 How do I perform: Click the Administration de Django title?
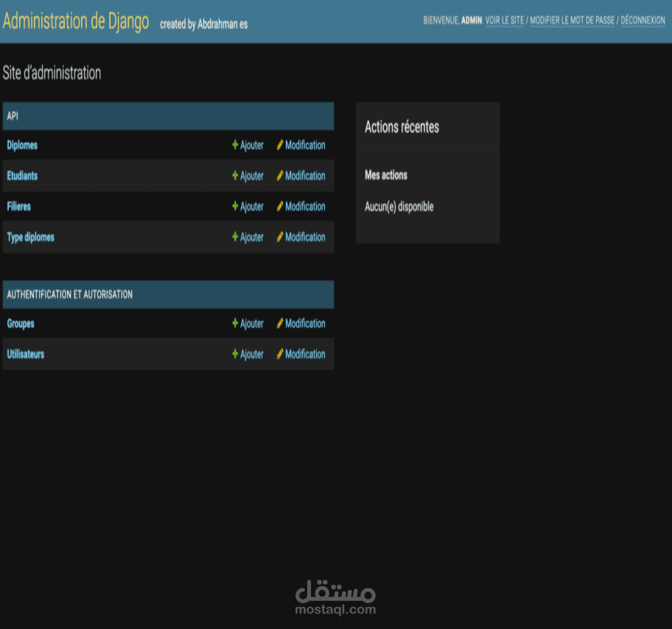coord(76,21)
